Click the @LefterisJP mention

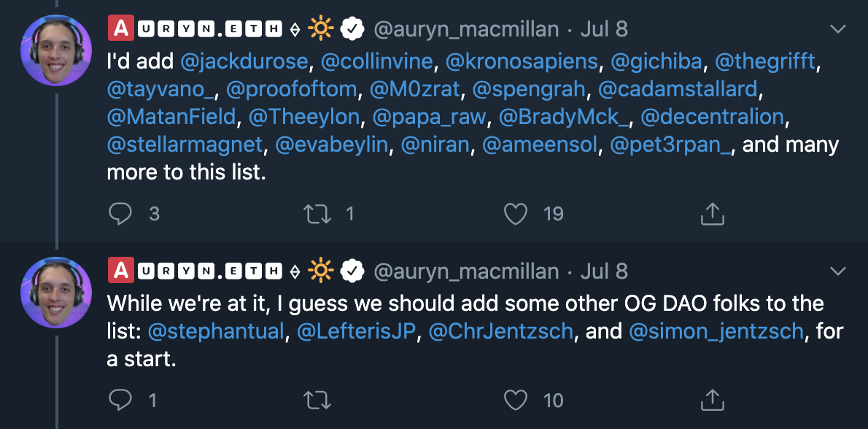pyautogui.click(x=356, y=331)
